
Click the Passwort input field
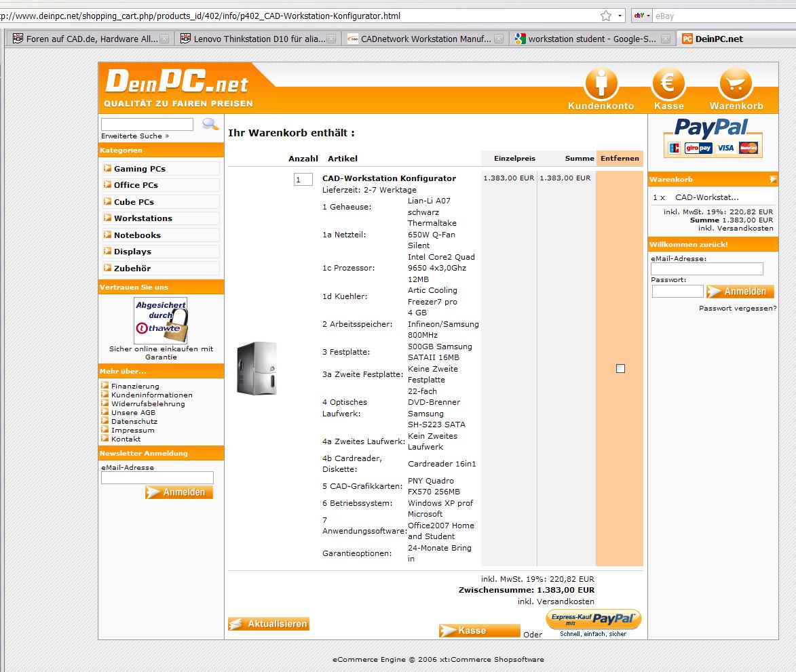[678, 291]
